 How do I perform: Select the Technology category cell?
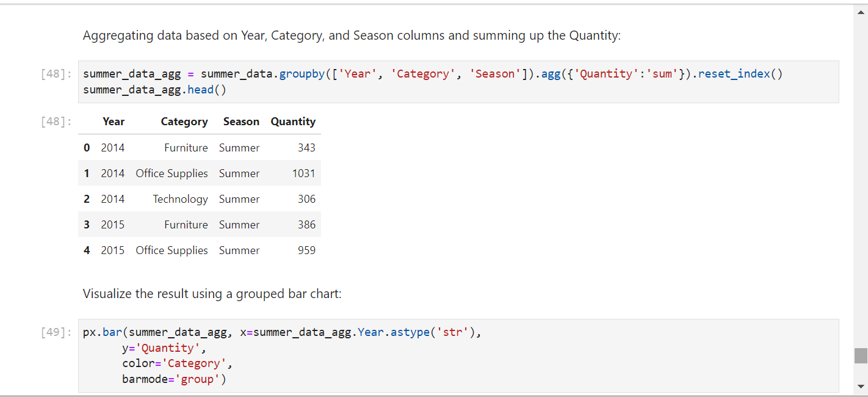(180, 199)
